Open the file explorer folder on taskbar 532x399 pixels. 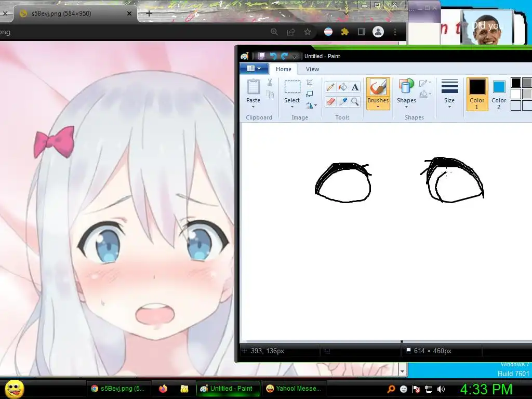click(x=184, y=389)
